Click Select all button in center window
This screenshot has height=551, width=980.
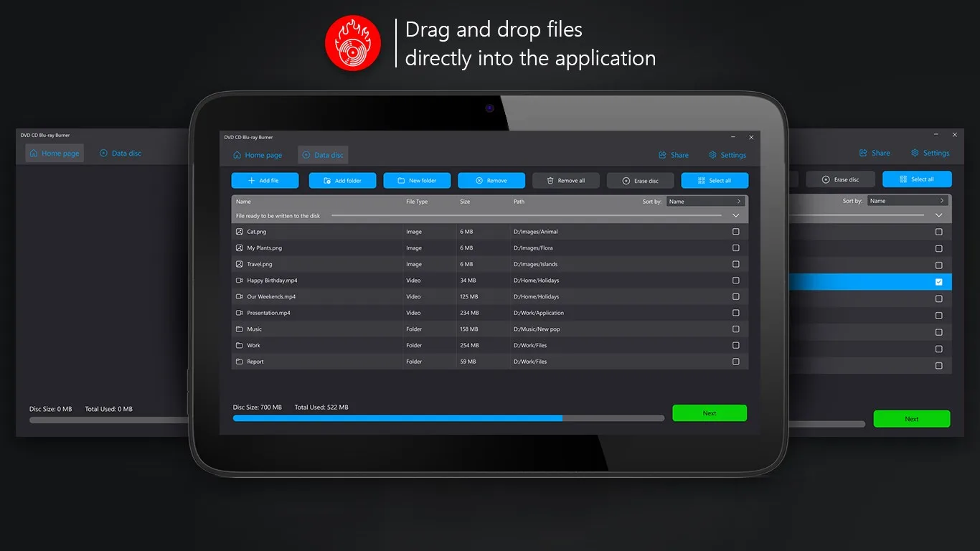click(715, 181)
